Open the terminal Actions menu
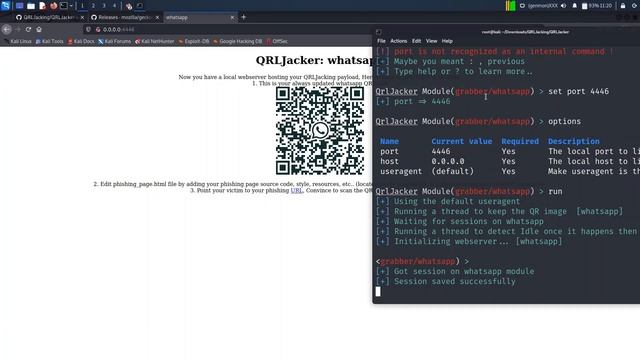 click(398, 41)
